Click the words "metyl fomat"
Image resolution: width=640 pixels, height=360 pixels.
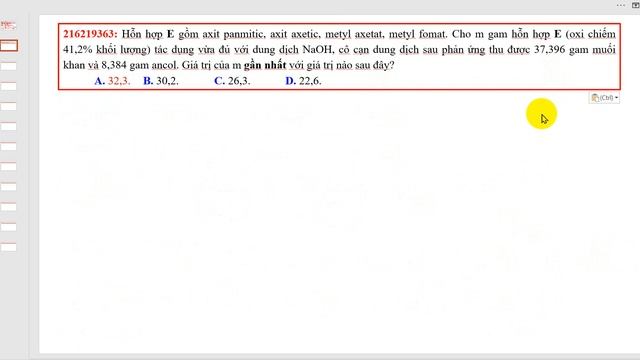click(x=418, y=34)
